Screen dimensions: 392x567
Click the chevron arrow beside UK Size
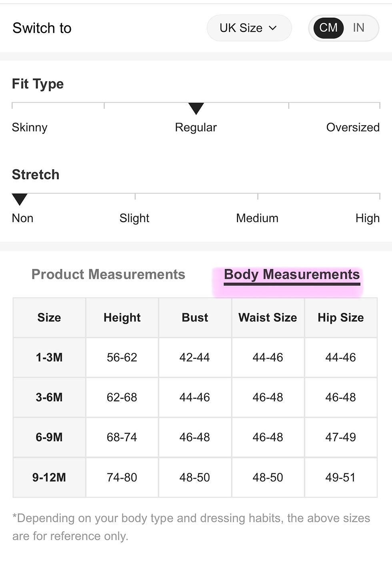pos(273,28)
